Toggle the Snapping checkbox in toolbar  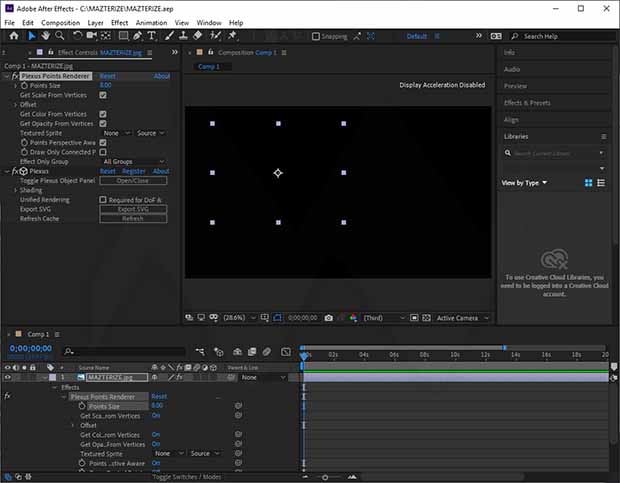coord(316,36)
